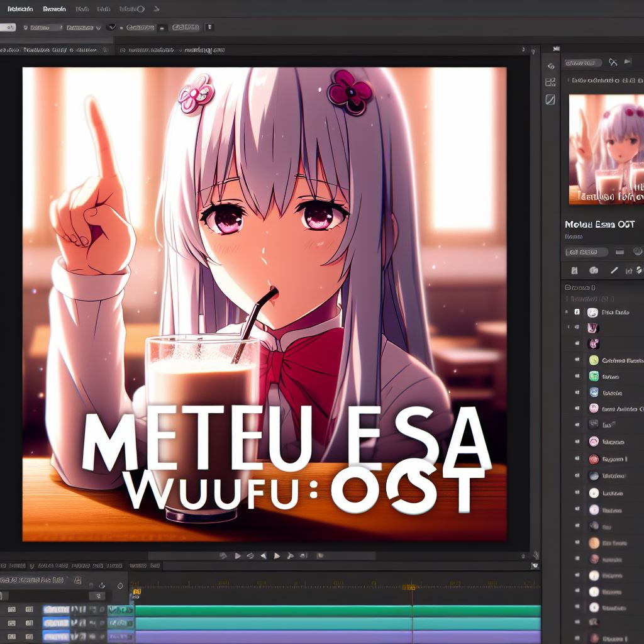Click the flag icon in the right panel header
Viewport: 644px width, 644px height.
point(628,62)
